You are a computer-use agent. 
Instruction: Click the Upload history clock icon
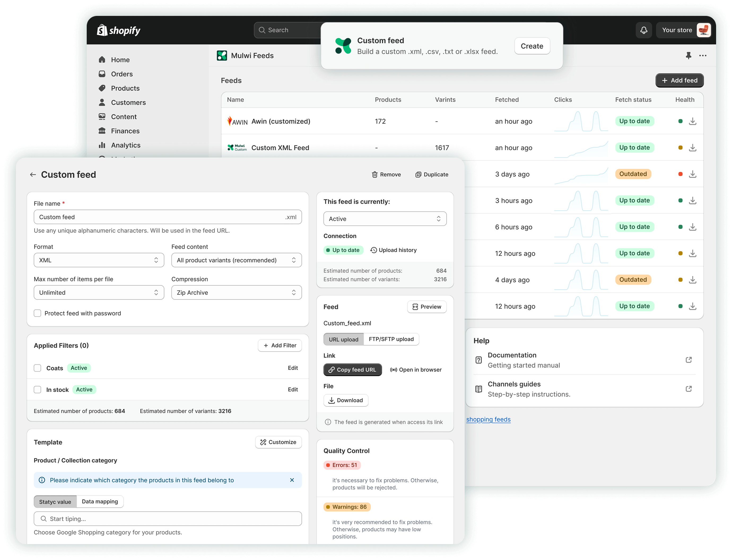click(374, 250)
